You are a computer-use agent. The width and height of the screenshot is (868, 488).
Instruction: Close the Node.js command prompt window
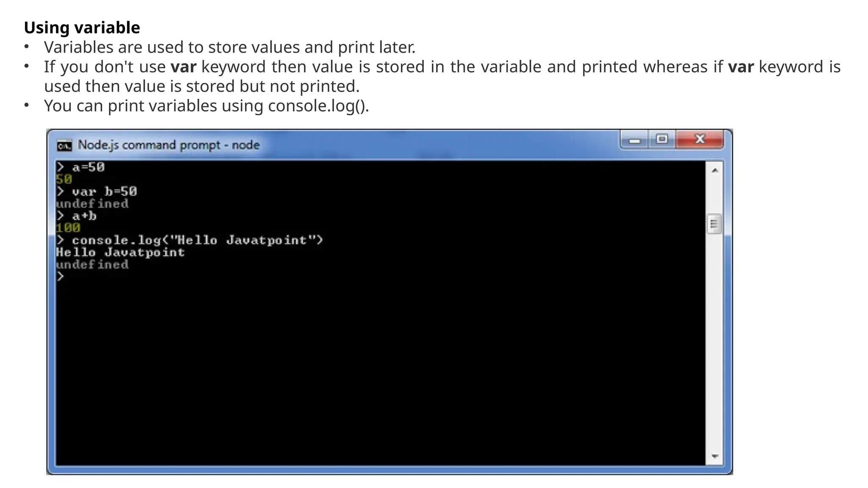pos(700,139)
